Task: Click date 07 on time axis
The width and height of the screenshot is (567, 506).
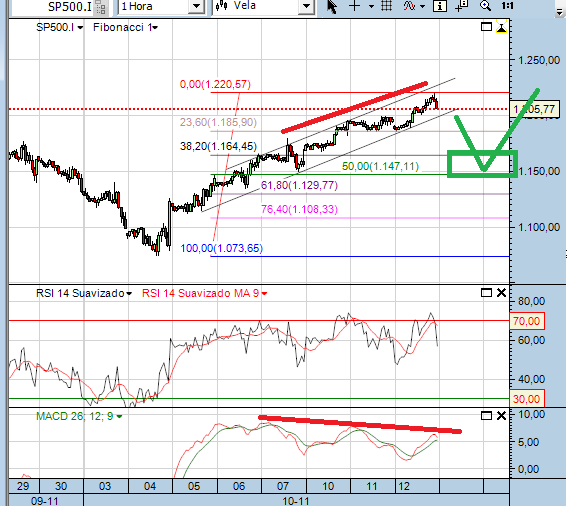Action: pyautogui.click(x=283, y=486)
